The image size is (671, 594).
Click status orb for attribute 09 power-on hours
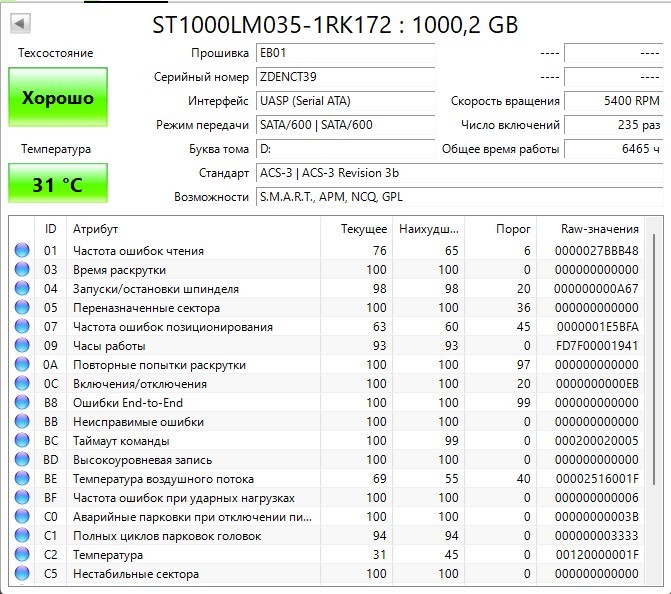pos(22,345)
